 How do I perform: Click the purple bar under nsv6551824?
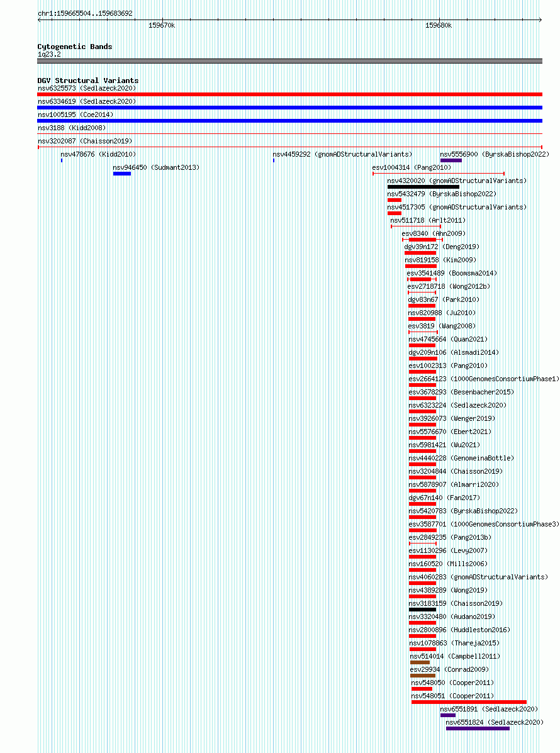point(478,728)
